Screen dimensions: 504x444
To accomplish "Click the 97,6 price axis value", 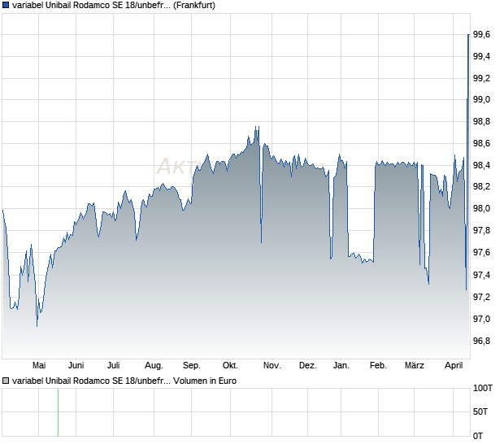I will tap(482, 252).
